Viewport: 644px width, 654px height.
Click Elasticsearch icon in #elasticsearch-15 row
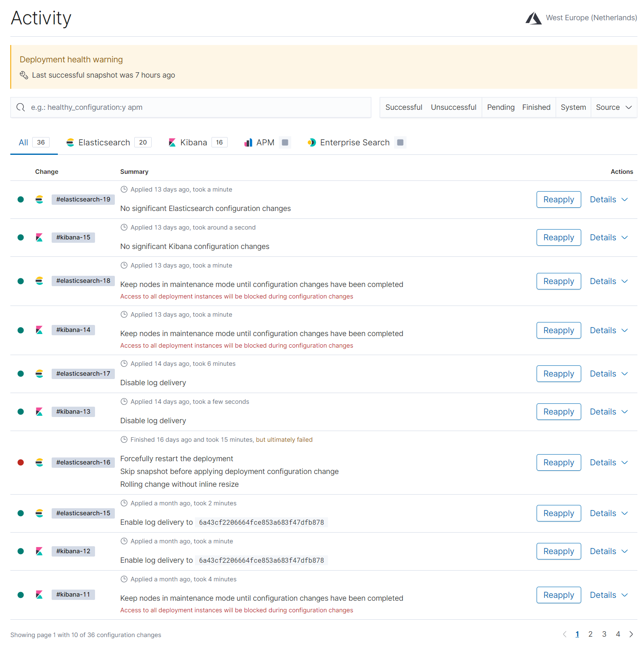[x=39, y=513]
